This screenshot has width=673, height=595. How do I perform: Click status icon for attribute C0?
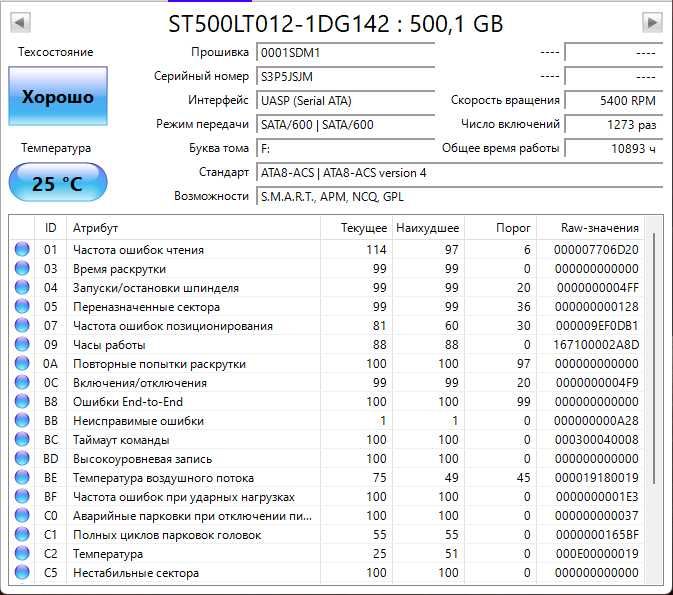[22, 515]
